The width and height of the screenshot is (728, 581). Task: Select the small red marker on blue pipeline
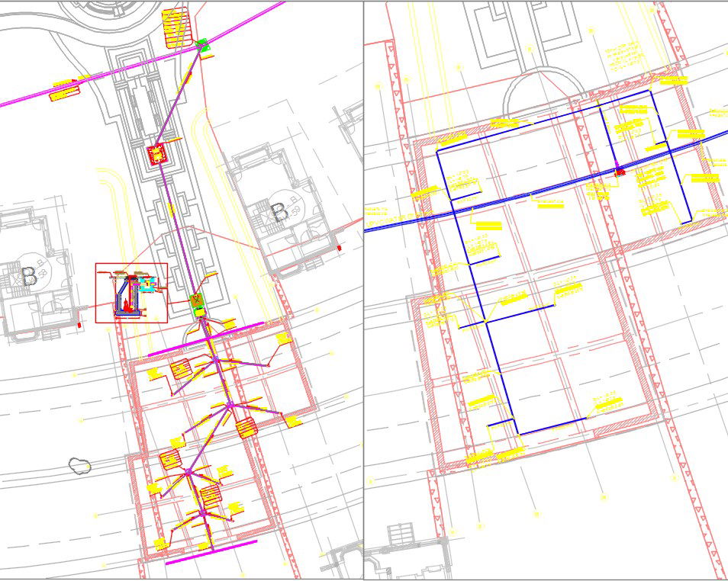pos(618,172)
